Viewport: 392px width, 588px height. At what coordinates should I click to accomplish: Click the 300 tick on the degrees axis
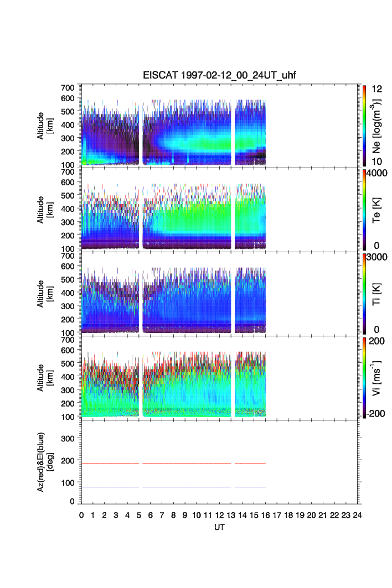coord(68,439)
